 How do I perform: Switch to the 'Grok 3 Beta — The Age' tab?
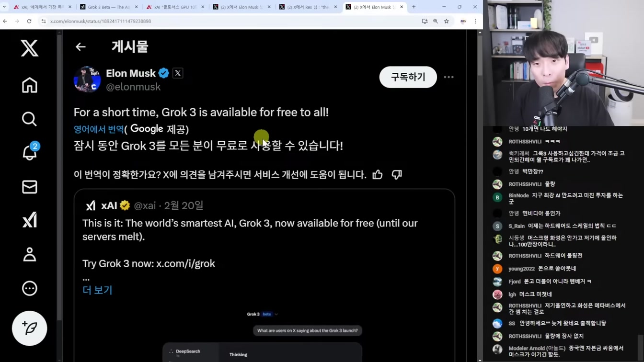pyautogui.click(x=109, y=7)
